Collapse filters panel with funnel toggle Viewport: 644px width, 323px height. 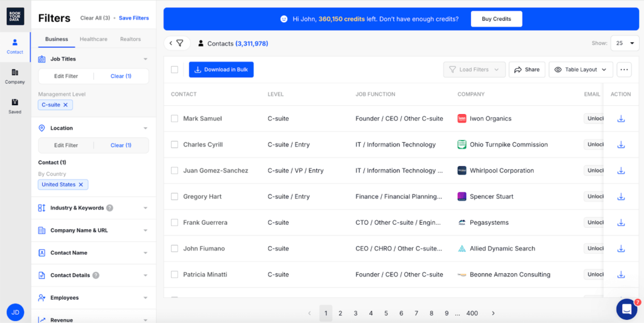[x=177, y=43]
